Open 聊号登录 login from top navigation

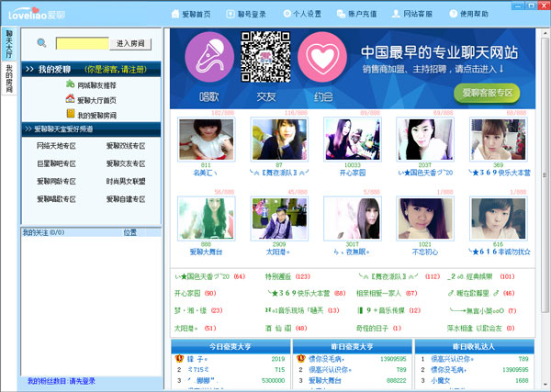[x=246, y=14]
